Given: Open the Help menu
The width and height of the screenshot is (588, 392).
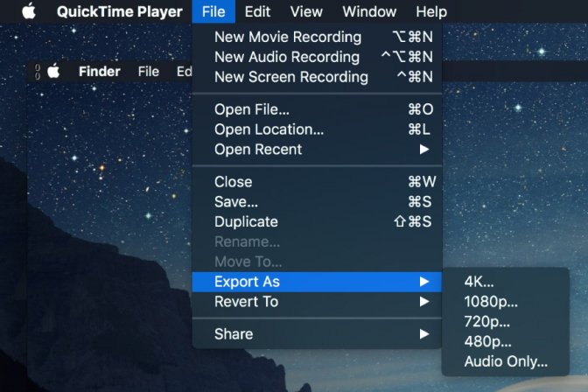Looking at the screenshot, I should [431, 11].
